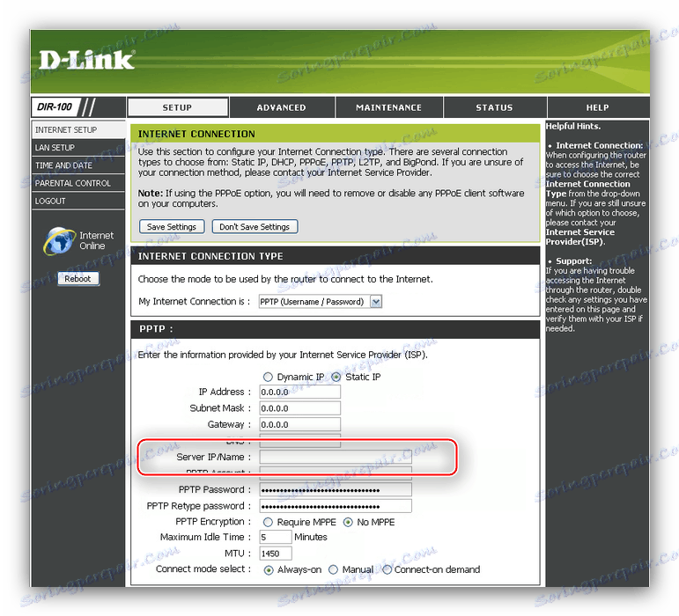
Task: Click the 'Support:' hint title
Action: pos(574,260)
